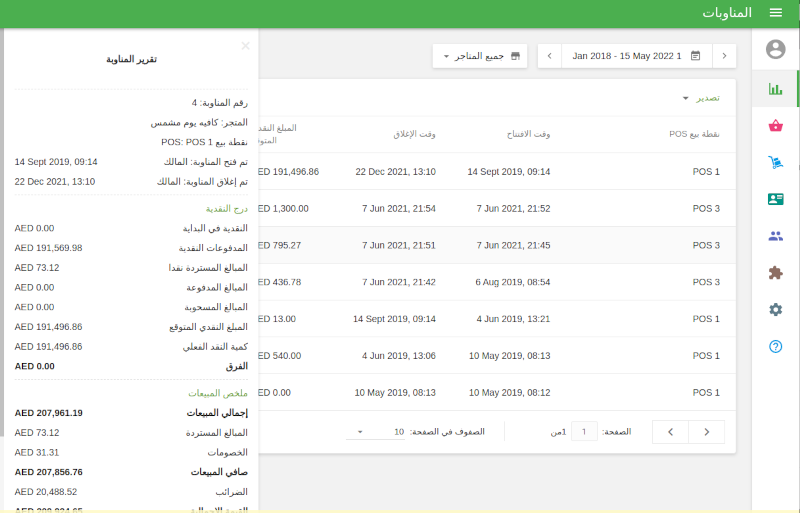Select shift row opened 4 Jun 2019, 13:21
This screenshot has height=513, width=800.
click(x=497, y=319)
